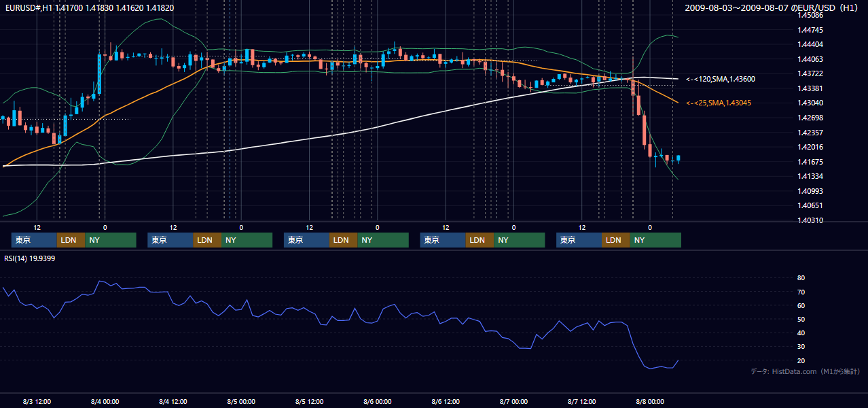Click price axis label 1.40310
Screen dimensions: 868x408
pyautogui.click(x=810, y=220)
